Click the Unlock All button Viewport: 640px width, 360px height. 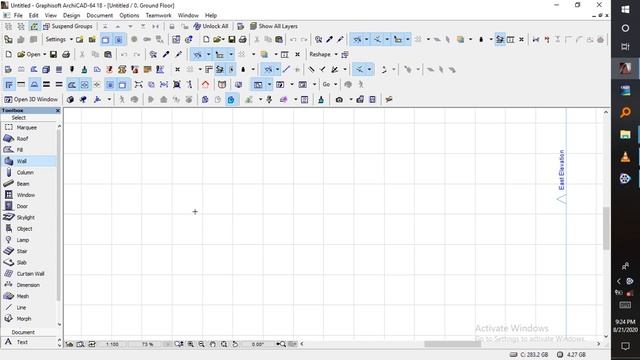point(211,26)
